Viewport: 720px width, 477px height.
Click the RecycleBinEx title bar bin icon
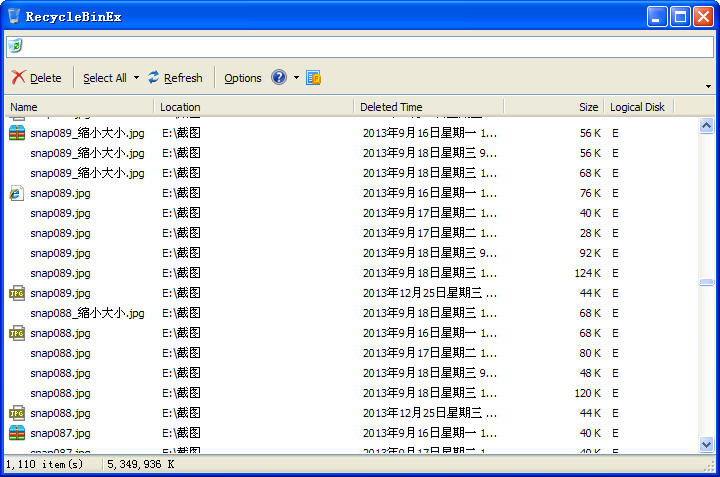pyautogui.click(x=14, y=16)
